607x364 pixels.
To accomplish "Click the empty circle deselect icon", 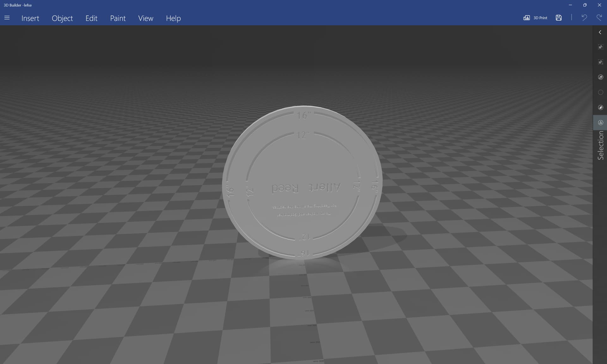I will (600, 92).
